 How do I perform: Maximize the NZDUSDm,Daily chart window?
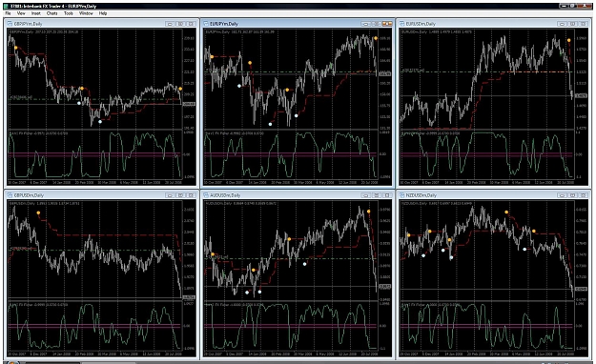click(573, 195)
